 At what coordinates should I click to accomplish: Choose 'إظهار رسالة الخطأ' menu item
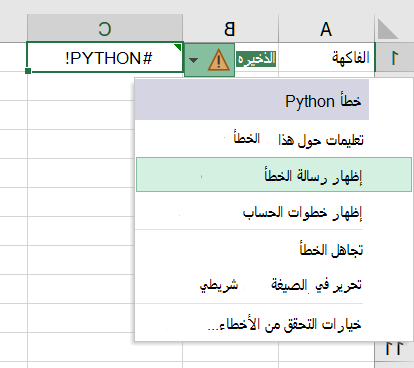point(274,174)
